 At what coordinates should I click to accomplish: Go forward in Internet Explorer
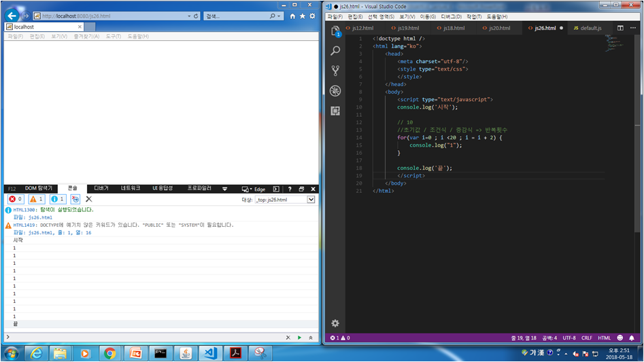pos(25,16)
